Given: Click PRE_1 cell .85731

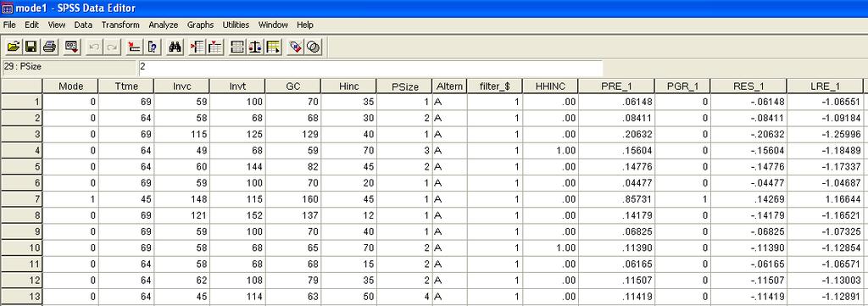Looking at the screenshot, I should pos(616,199).
